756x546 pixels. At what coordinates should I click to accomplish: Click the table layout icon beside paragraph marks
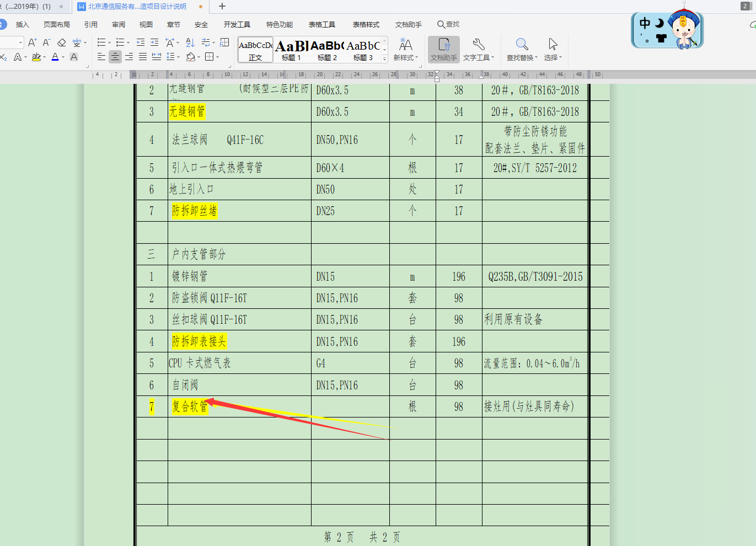point(224,42)
